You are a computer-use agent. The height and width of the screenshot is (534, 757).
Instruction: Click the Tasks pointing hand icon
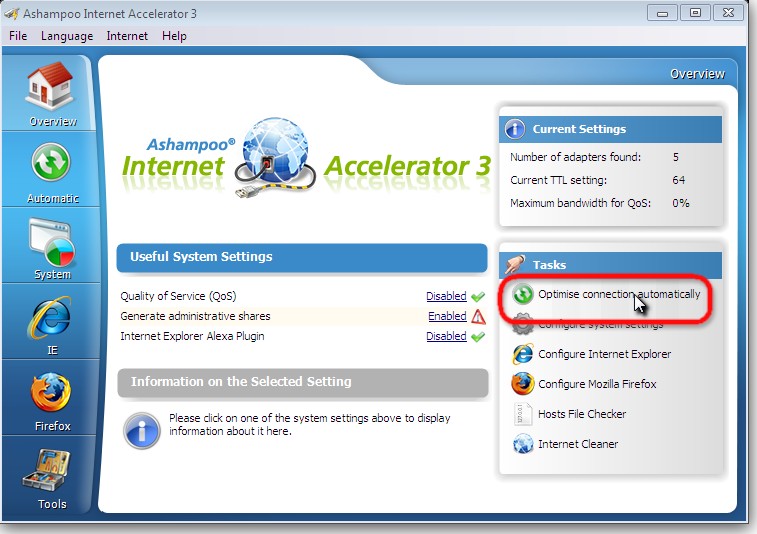click(x=515, y=264)
